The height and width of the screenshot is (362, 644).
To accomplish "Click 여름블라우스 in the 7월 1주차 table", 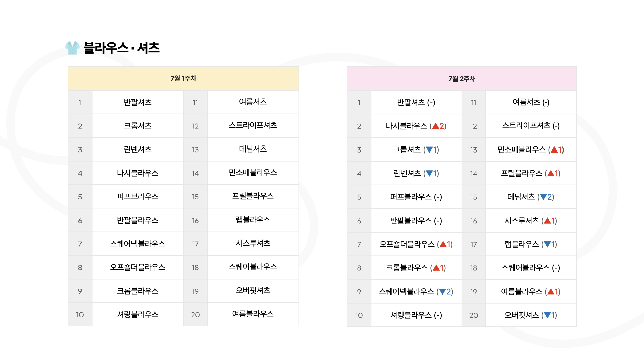I will point(253,314).
